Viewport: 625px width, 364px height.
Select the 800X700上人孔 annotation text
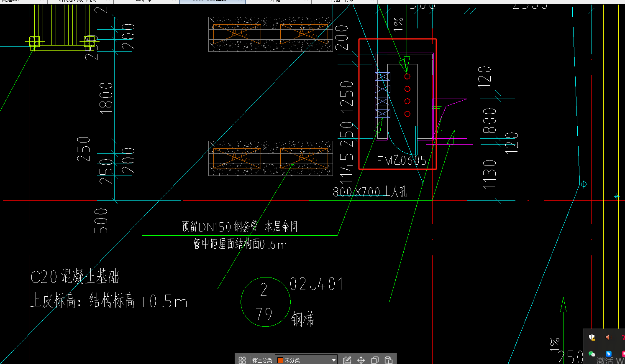click(370, 192)
